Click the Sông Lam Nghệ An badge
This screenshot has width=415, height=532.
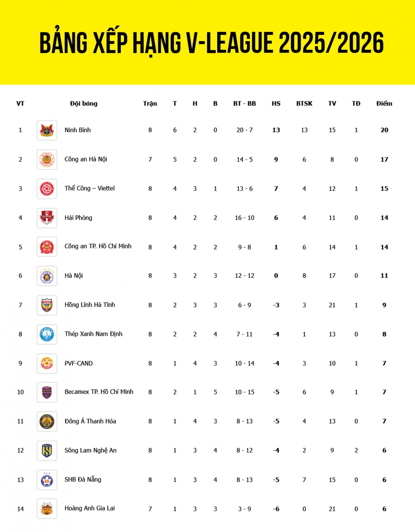pos(47,450)
